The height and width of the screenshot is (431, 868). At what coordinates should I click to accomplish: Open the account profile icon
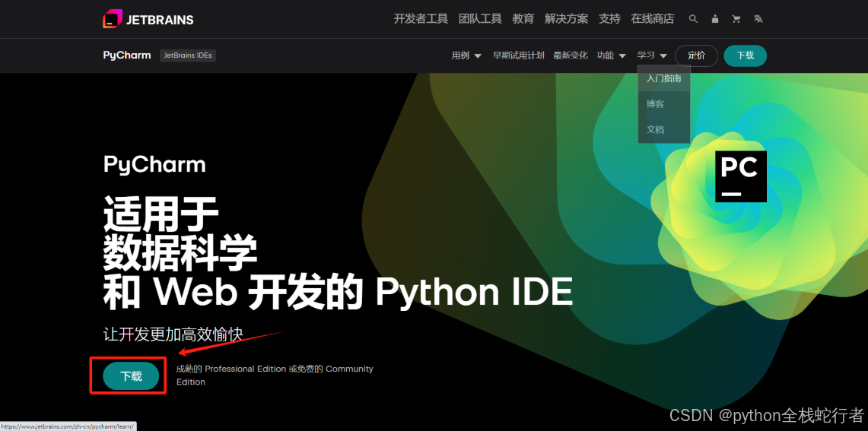(714, 19)
